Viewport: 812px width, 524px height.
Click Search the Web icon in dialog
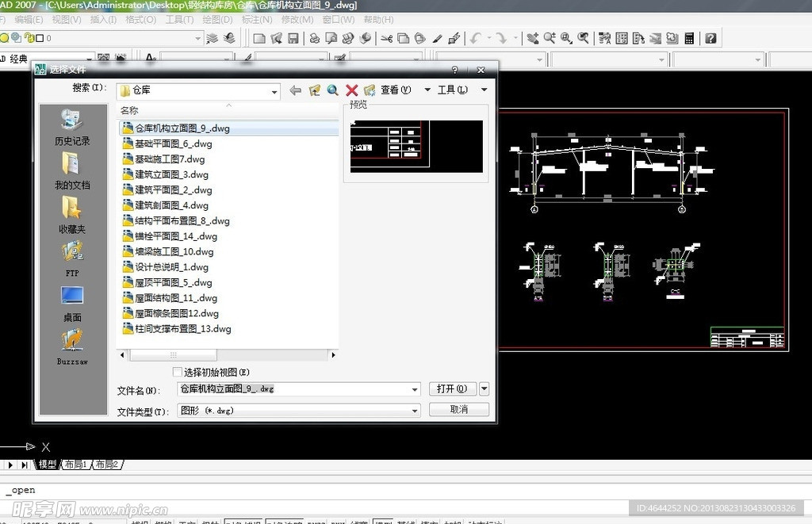pos(332,90)
